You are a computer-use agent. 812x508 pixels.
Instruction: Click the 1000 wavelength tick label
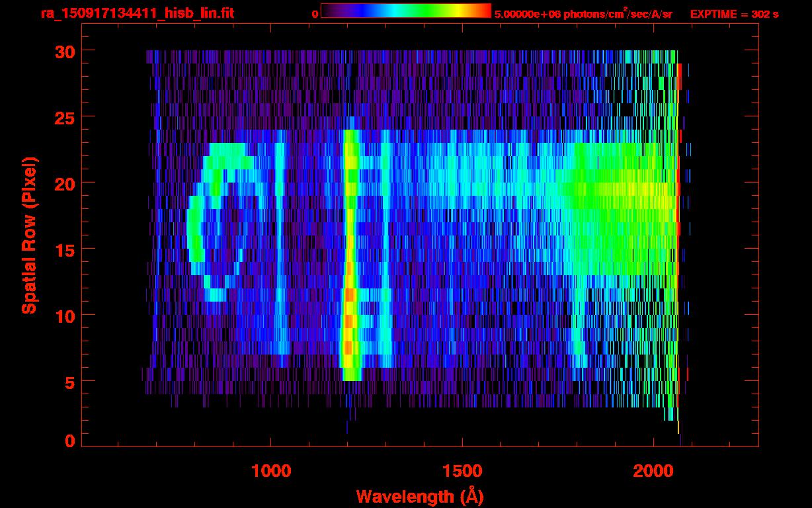[x=271, y=471]
